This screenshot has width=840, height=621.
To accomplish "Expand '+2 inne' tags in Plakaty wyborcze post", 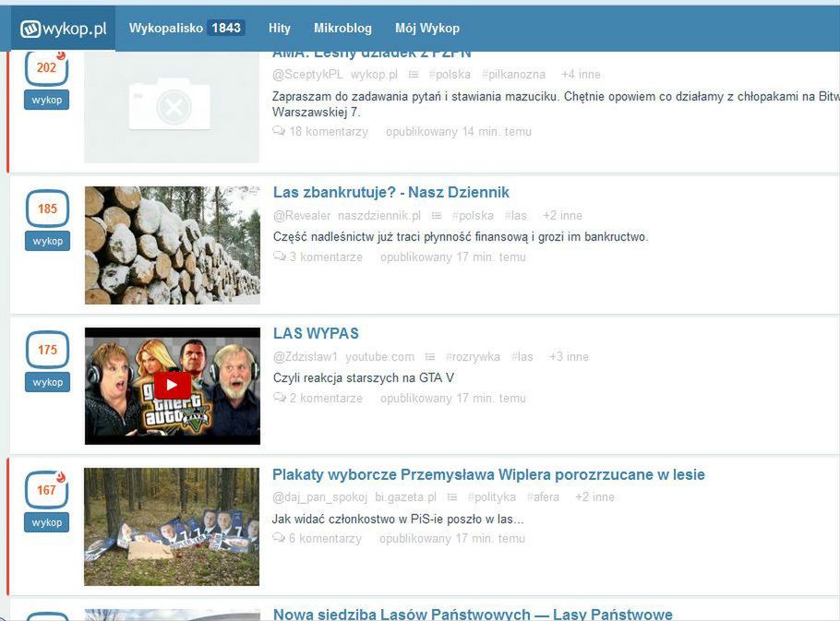I will pyautogui.click(x=594, y=497).
